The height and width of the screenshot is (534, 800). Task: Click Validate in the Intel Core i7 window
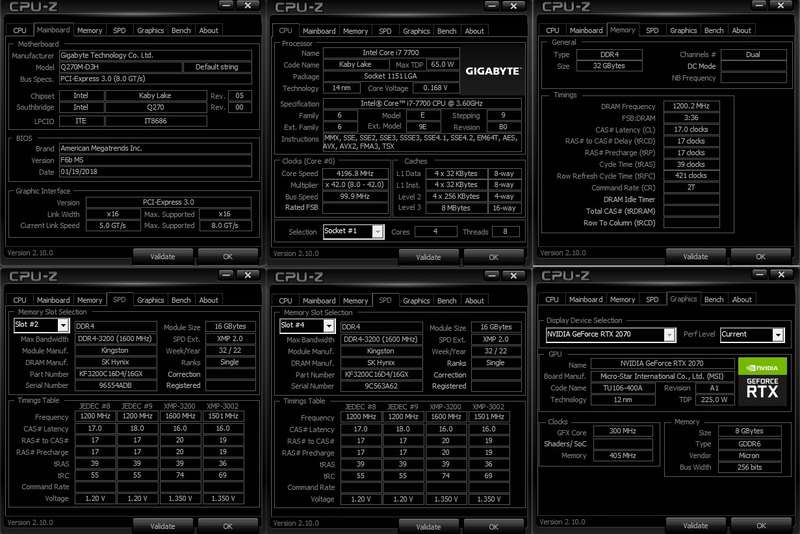[428, 257]
